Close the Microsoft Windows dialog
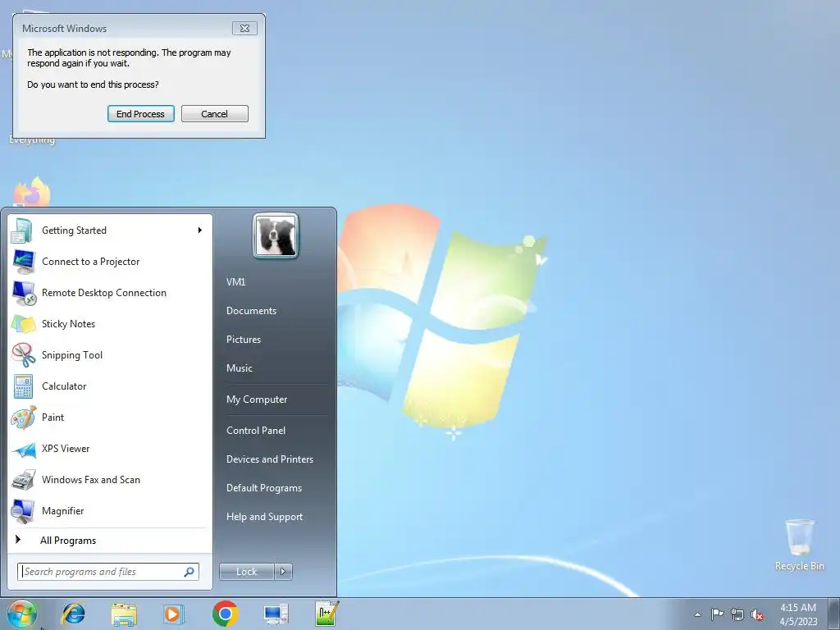 pos(244,29)
